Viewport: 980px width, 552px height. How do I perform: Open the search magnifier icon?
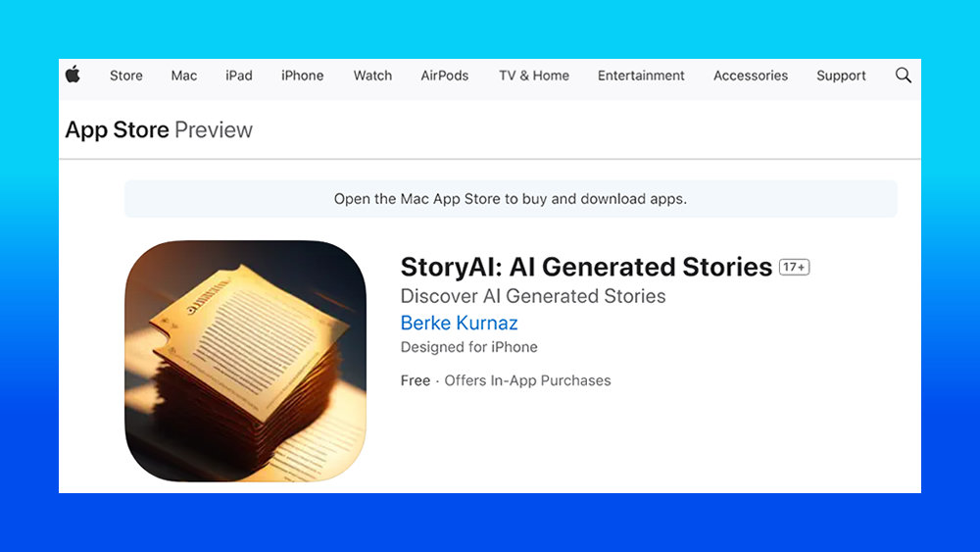904,75
